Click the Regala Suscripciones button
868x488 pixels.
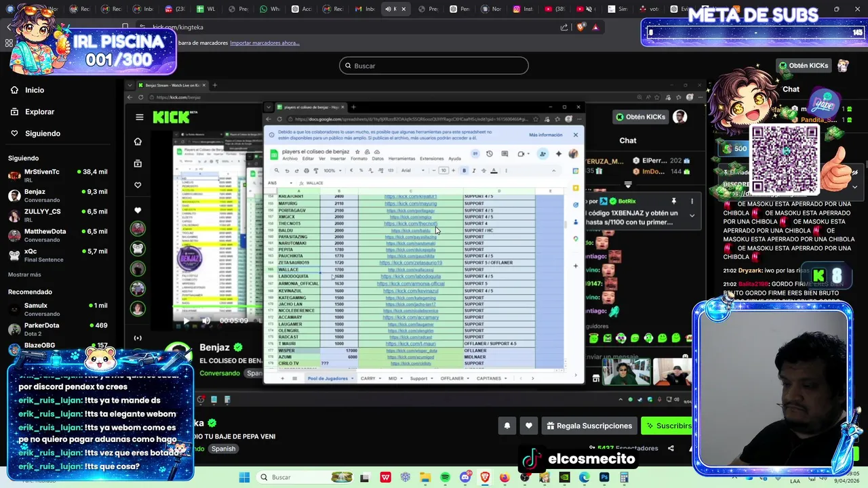(x=590, y=426)
